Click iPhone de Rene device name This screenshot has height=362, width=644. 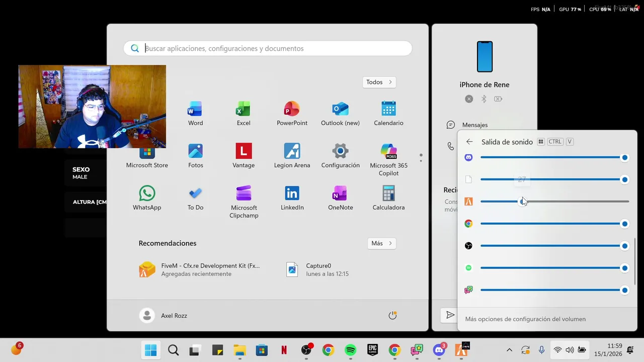click(485, 84)
